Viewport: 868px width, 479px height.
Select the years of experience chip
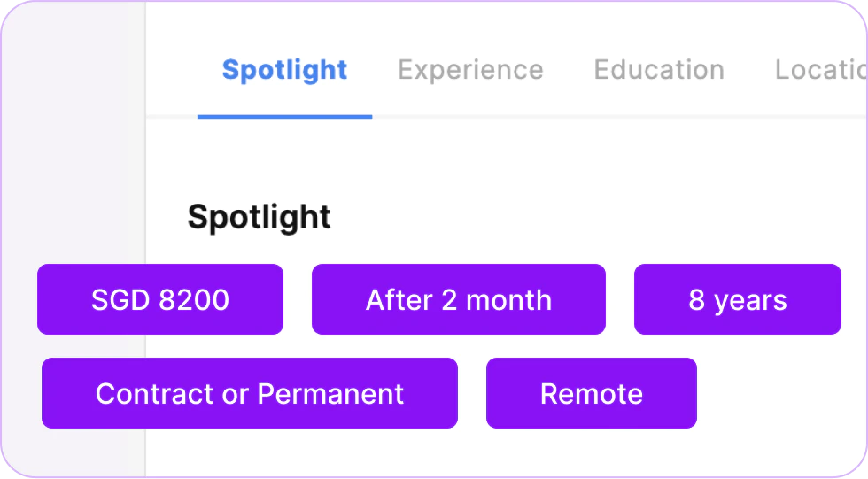738,299
